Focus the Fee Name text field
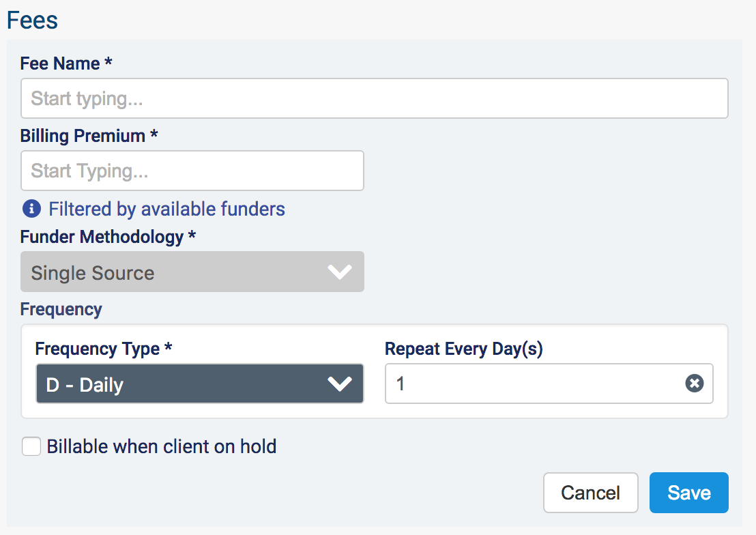This screenshot has height=535, width=756. pyautogui.click(x=374, y=99)
